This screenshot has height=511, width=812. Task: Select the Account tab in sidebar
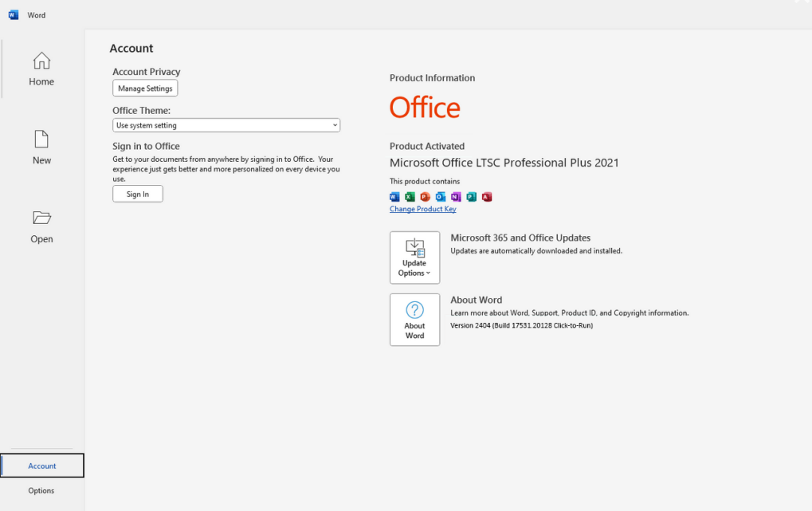[42, 466]
